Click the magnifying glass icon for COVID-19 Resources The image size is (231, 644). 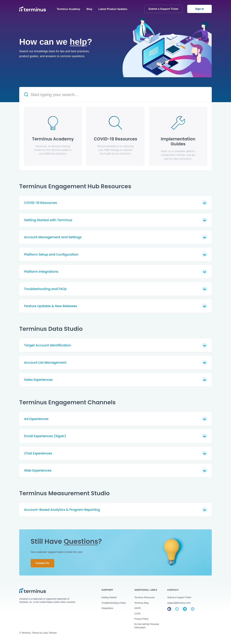click(x=116, y=123)
